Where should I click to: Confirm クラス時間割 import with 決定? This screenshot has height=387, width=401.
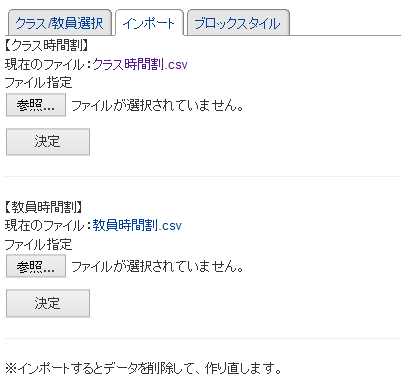[48, 142]
